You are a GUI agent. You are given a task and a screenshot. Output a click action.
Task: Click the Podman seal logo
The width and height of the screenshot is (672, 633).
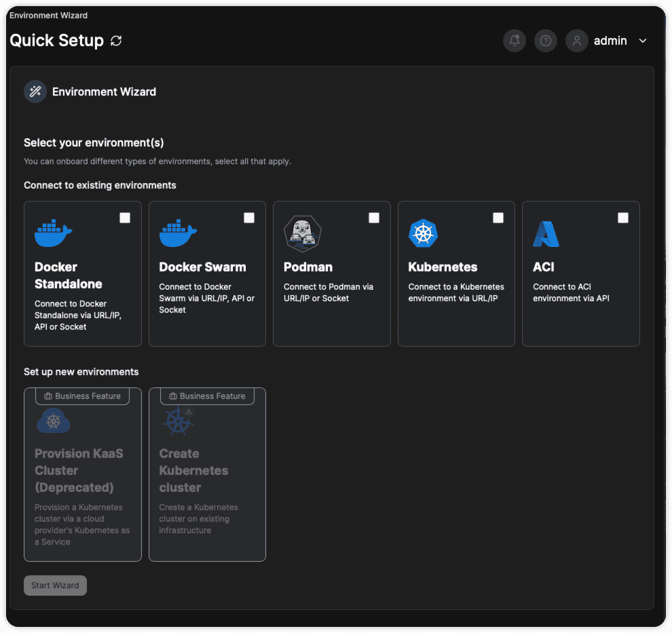click(x=302, y=233)
